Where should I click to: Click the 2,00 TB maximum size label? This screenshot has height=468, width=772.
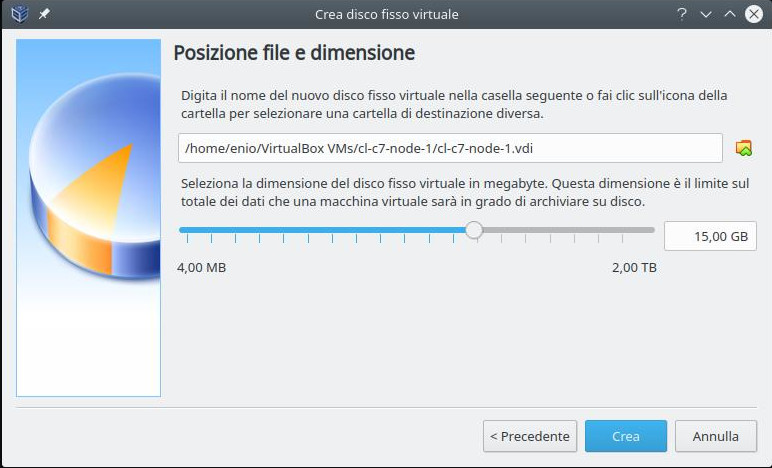click(634, 268)
